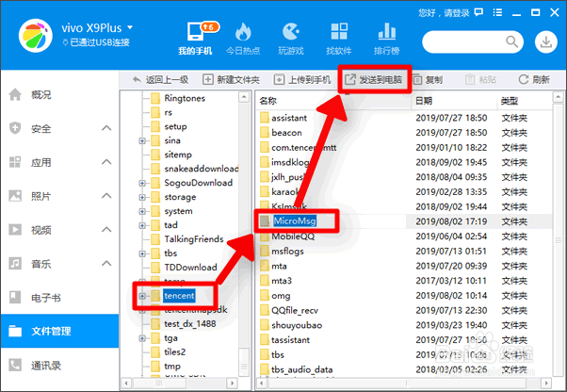Expand the sina folder tree node
This screenshot has height=392, width=567.
click(142, 140)
